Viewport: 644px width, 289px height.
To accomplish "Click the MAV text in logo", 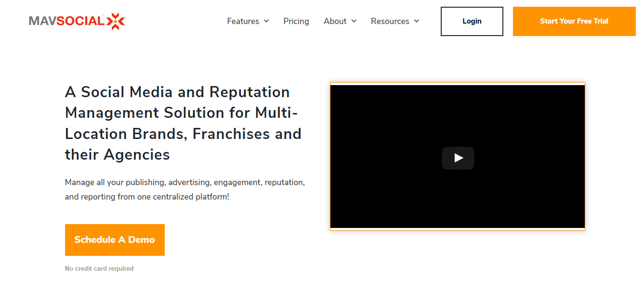I will [42, 21].
